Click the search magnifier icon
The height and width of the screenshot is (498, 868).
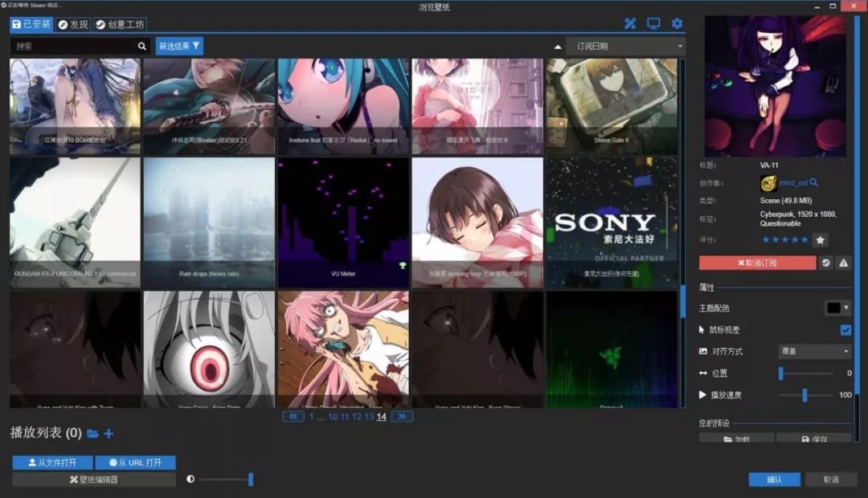coord(142,47)
